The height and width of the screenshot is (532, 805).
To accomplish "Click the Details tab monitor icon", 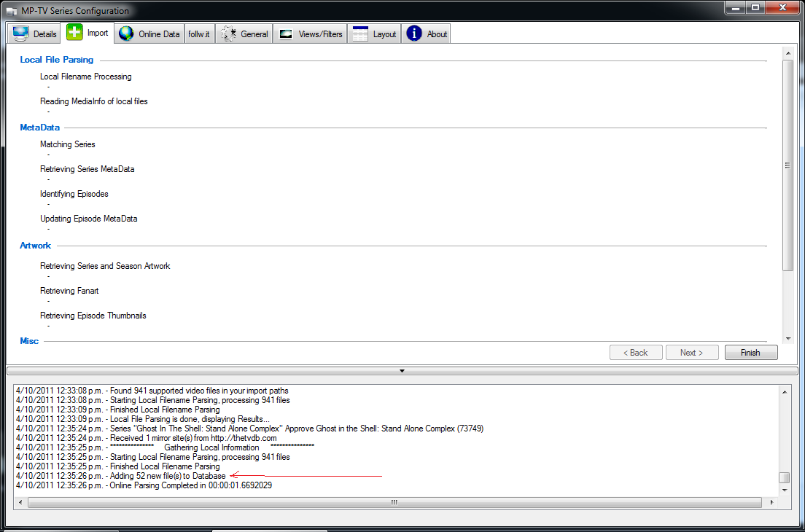I will 20,34.
